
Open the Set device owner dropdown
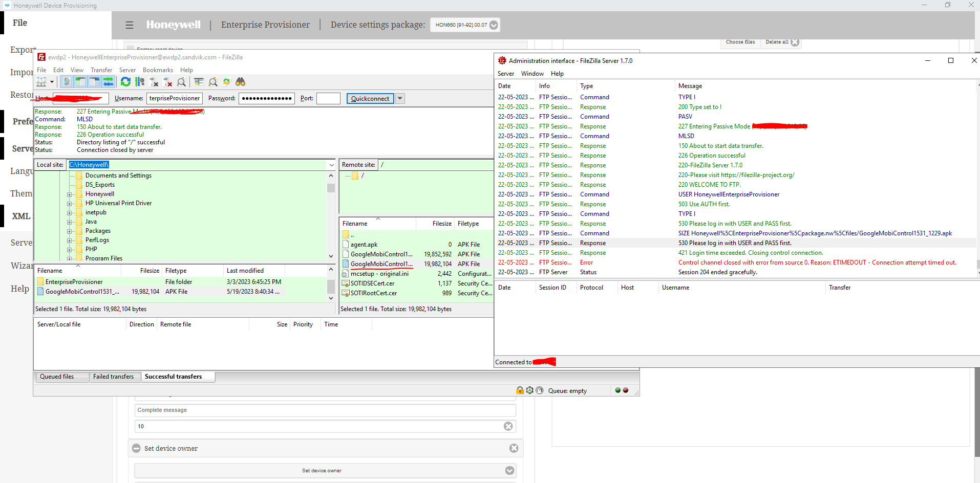(509, 470)
